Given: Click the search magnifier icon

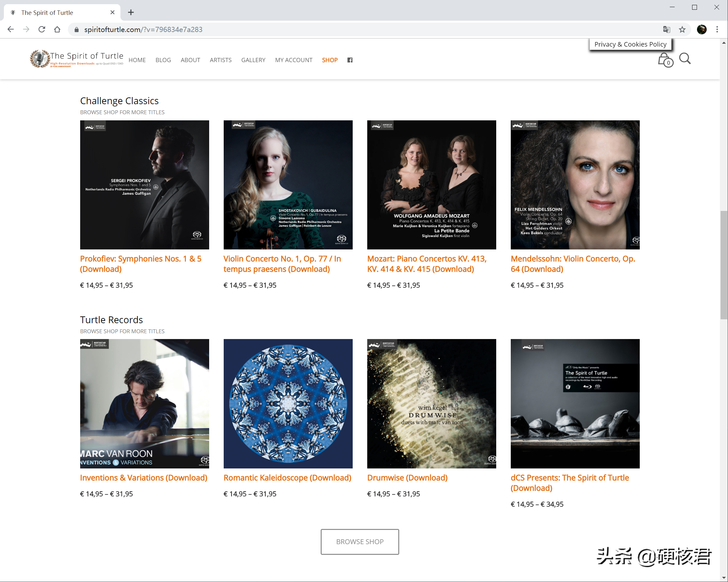Looking at the screenshot, I should 685,59.
